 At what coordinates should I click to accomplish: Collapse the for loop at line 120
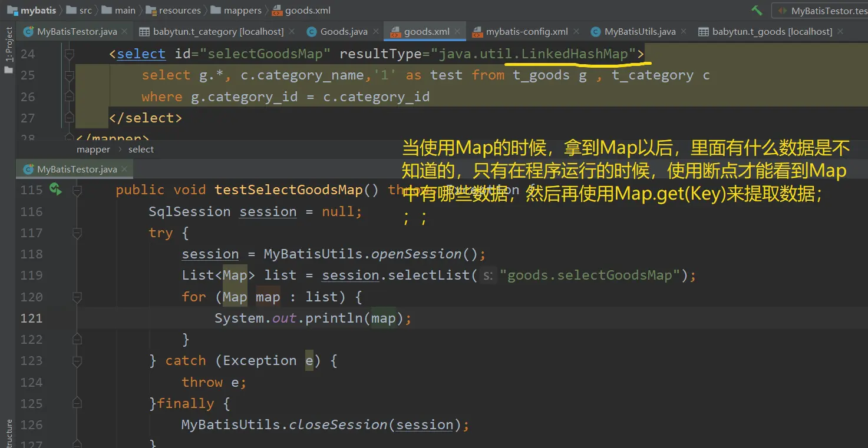77,297
